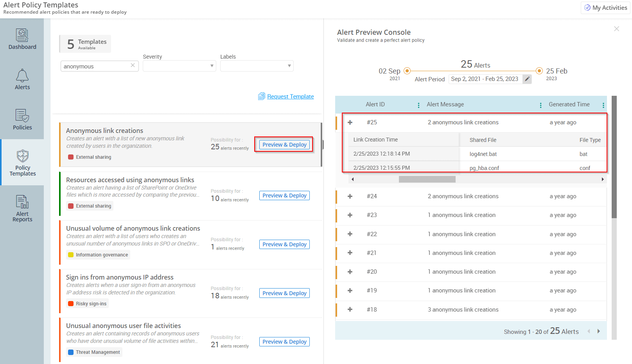Click the My Activities button
The image size is (632, 364).
point(605,7)
